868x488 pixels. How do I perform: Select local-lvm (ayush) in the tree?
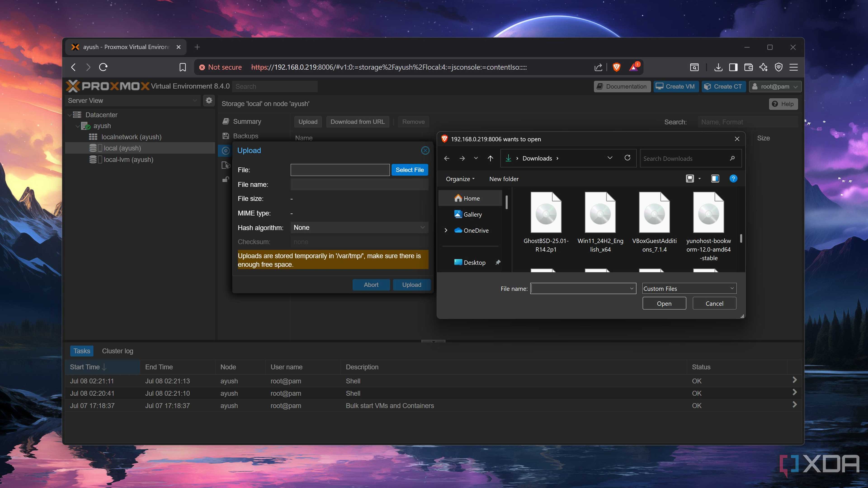[x=128, y=160]
